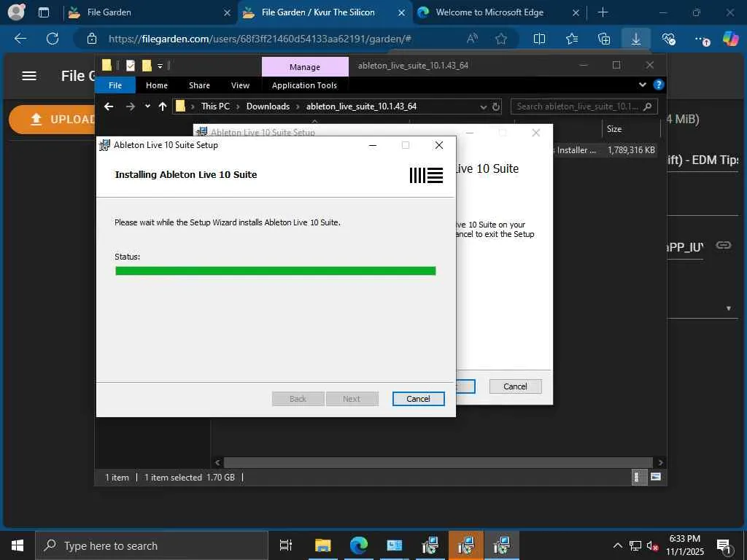Switch Explorer to large icons view
Viewport: 747px width, 560px height.
656,477
